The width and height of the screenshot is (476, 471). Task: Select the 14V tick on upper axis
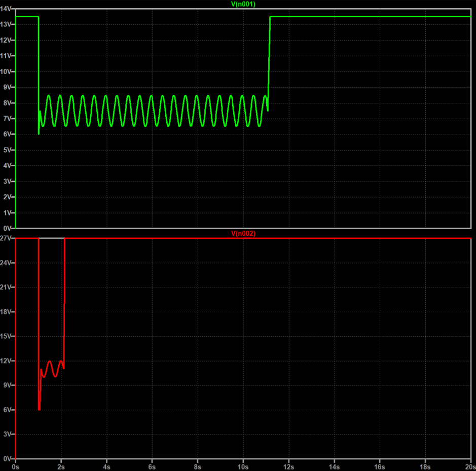click(x=6, y=9)
